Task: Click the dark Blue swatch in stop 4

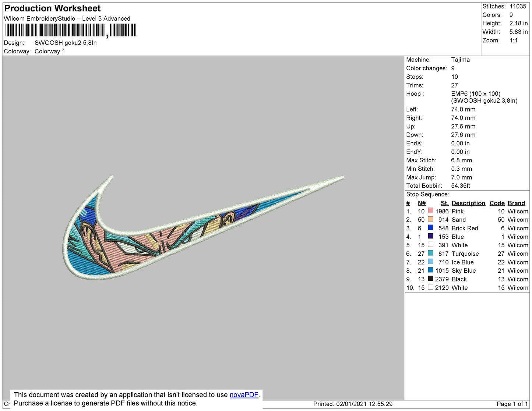Action: (430, 236)
